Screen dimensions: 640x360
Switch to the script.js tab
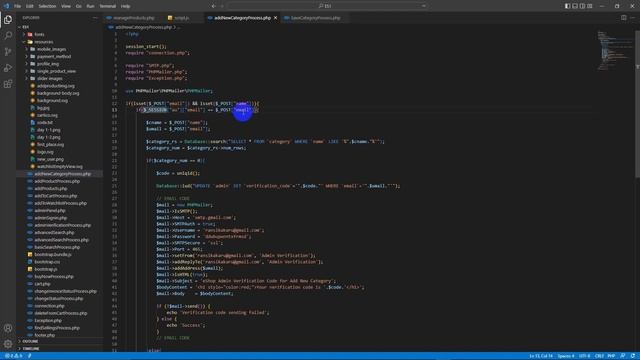[182, 18]
